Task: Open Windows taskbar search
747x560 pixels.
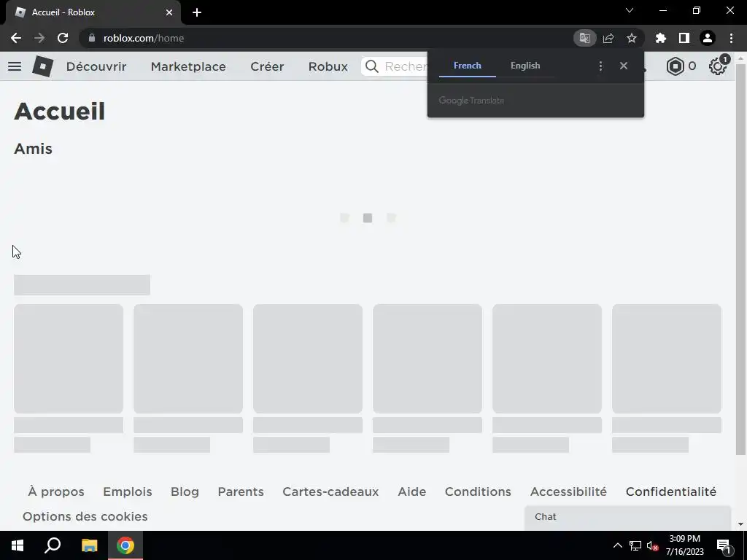Action: tap(53, 545)
